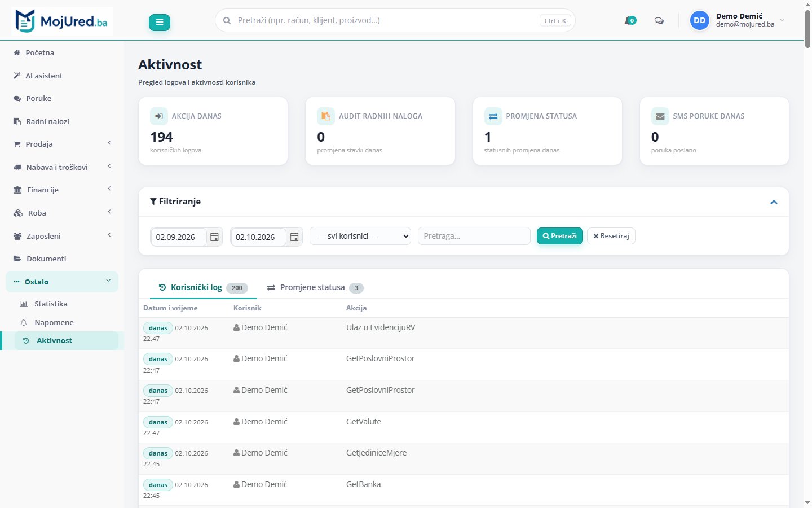Focus the global search field

[395, 20]
